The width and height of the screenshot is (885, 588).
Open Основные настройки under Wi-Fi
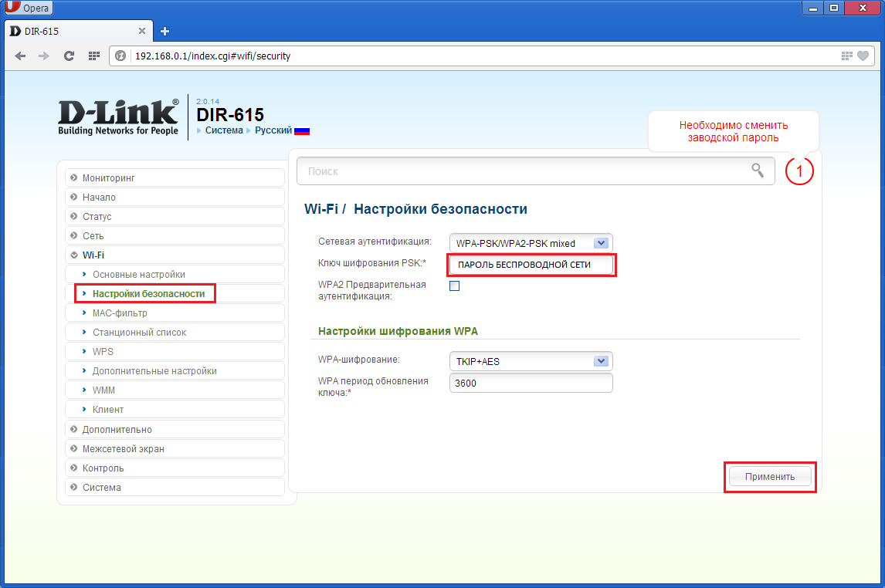point(175,274)
